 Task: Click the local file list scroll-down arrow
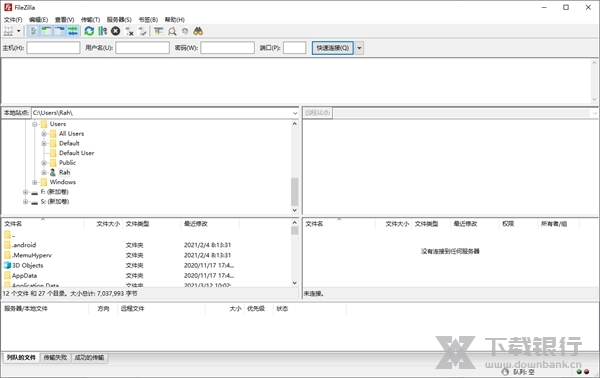pos(295,283)
